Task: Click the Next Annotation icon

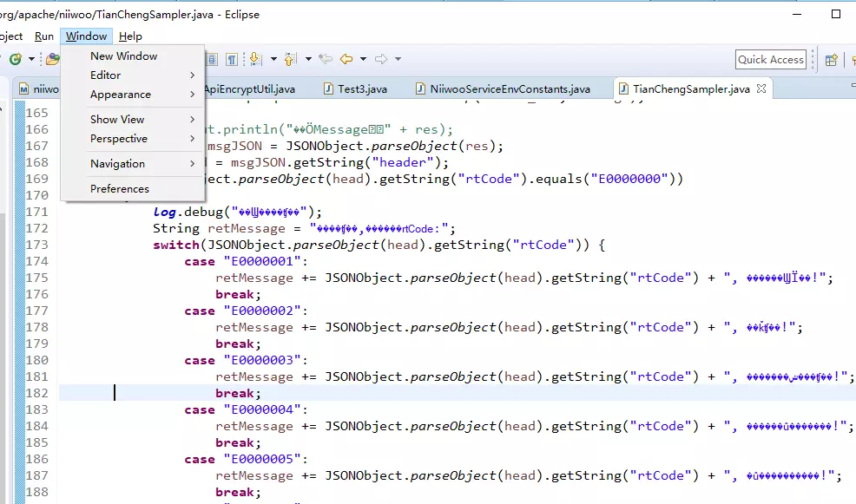Action: pyautogui.click(x=255, y=59)
